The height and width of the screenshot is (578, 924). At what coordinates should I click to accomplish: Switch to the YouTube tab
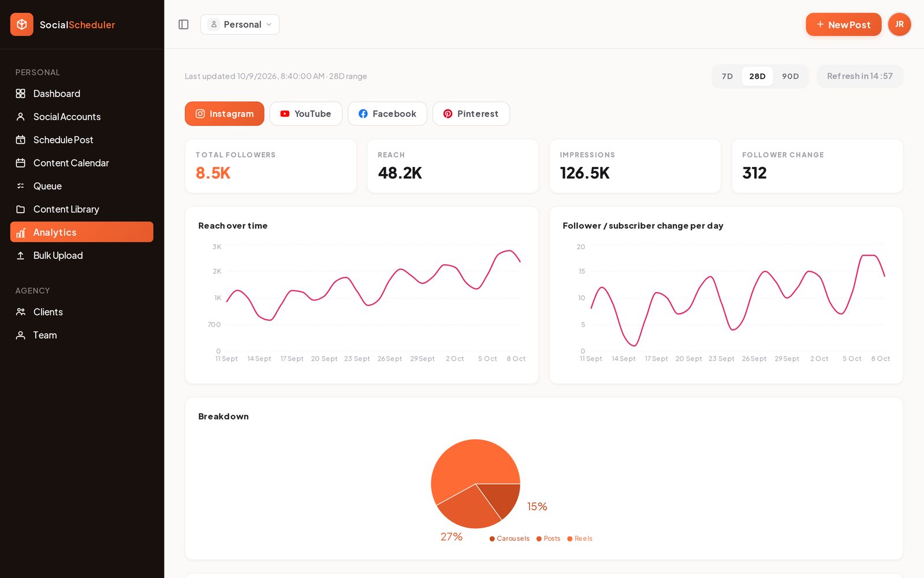click(x=306, y=114)
